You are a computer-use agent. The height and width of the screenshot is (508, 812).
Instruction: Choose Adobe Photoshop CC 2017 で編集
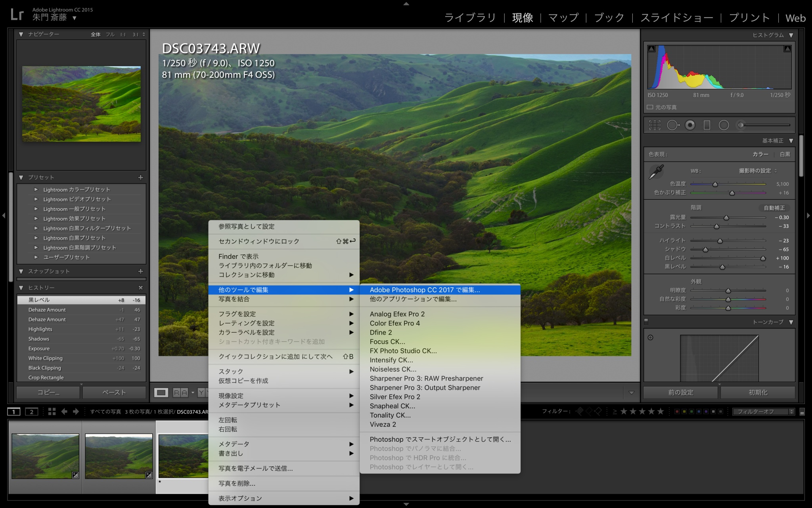coord(440,290)
